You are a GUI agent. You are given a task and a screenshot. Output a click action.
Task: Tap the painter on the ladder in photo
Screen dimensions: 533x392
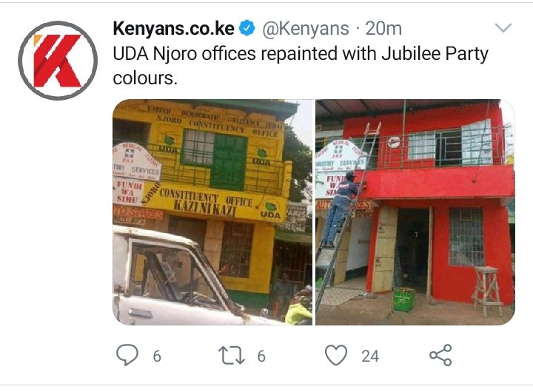click(x=338, y=209)
